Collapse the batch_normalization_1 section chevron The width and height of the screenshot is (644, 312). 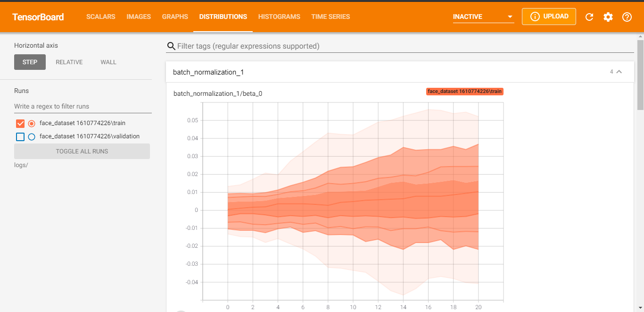coord(619,72)
